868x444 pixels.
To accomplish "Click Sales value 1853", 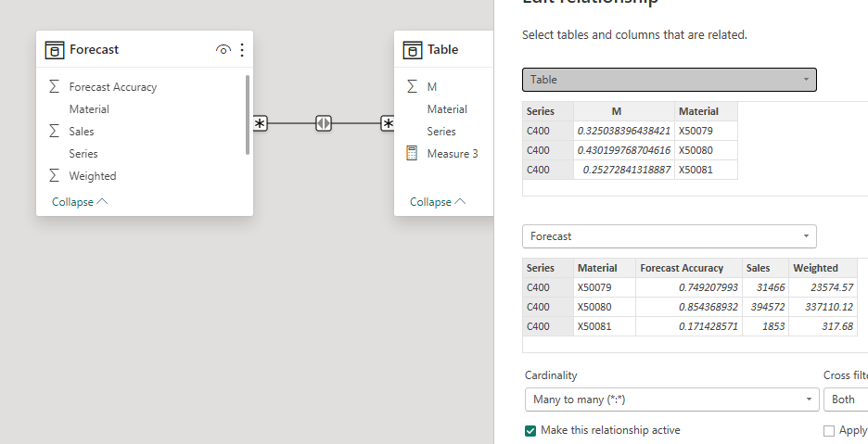I will tap(765, 326).
